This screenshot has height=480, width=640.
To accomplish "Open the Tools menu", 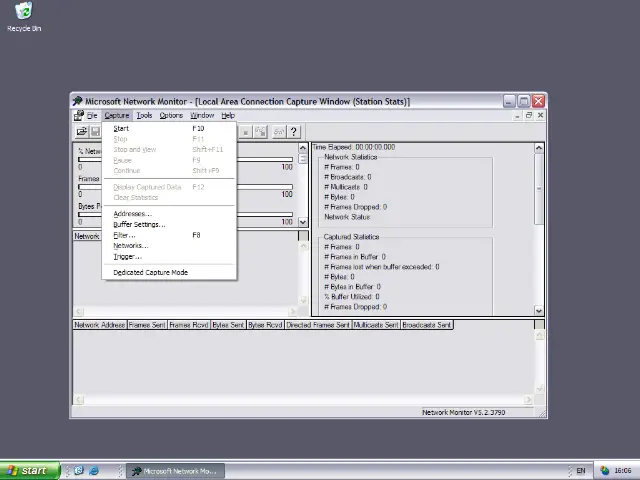I will pyautogui.click(x=144, y=116).
